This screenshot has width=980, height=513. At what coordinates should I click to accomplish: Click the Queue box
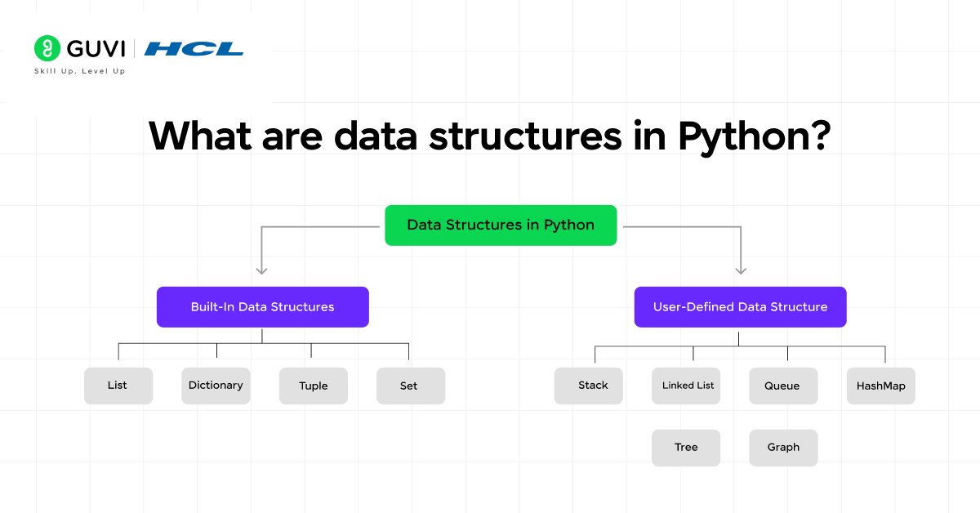click(783, 386)
